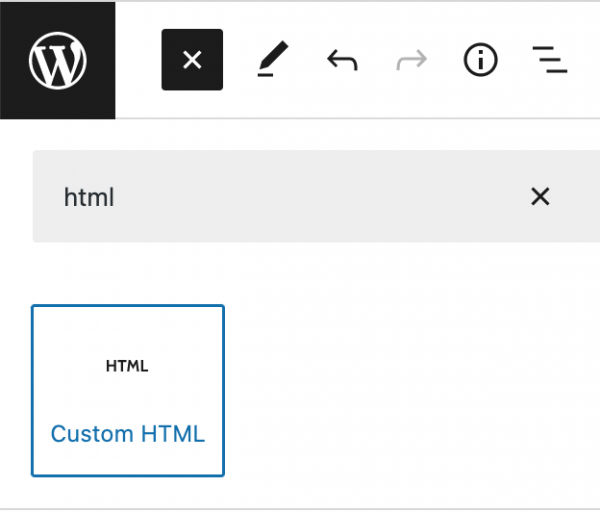Redo the reverted change
The width and height of the screenshot is (600, 512).
[x=411, y=60]
